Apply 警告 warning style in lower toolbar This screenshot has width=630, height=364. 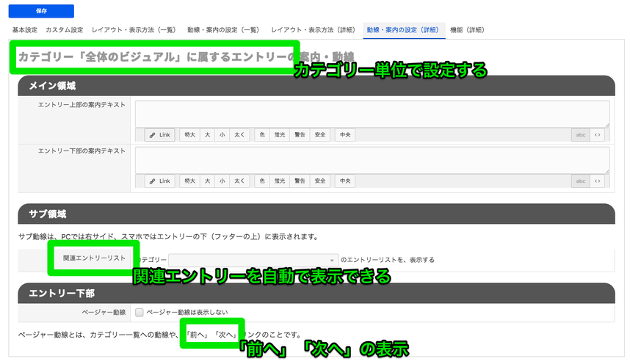[x=300, y=181]
